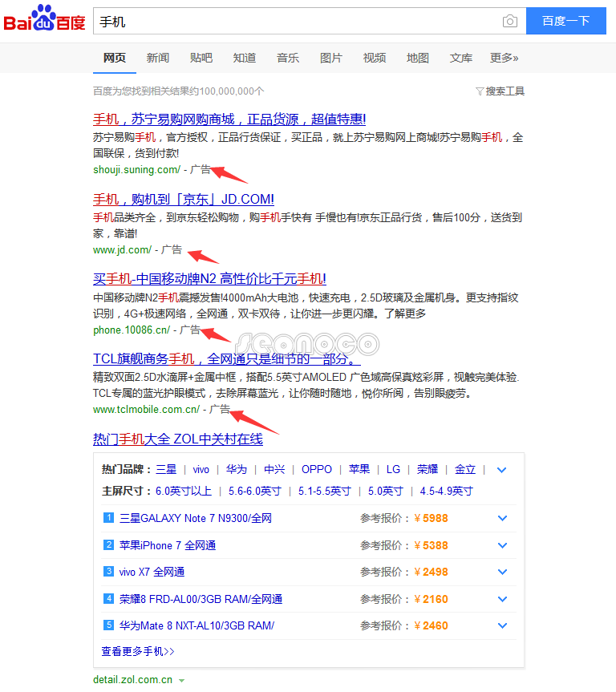Click rank 3 badge for vivo X7
The height and width of the screenshot is (692, 616).
point(108,572)
